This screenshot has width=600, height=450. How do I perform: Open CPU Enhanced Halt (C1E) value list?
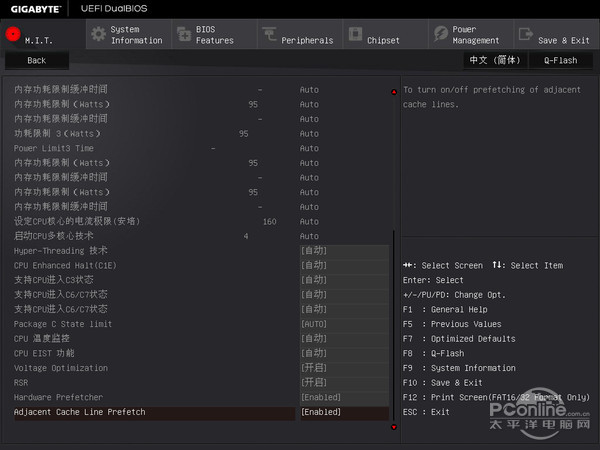coord(343,265)
